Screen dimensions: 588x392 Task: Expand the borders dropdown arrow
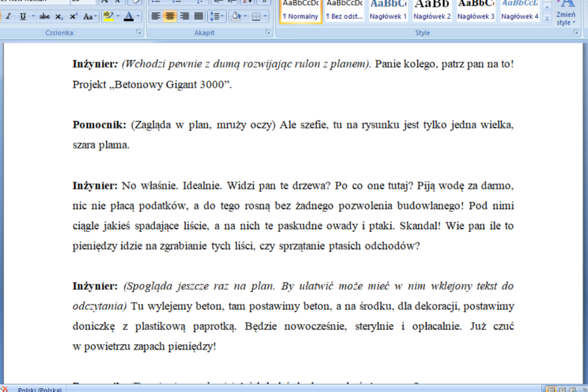(265, 16)
